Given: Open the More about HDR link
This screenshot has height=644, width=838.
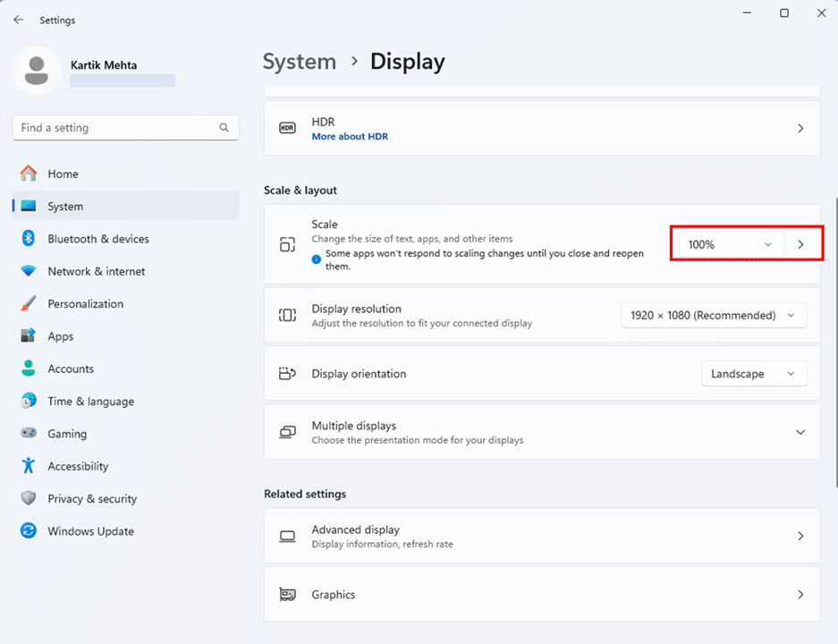Looking at the screenshot, I should tap(350, 136).
